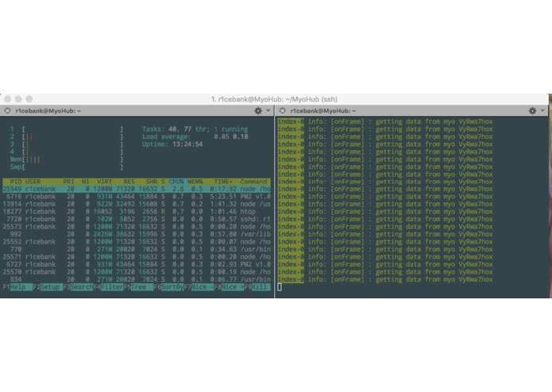Image resolution: width=552 pixels, height=392 pixels.
Task: Click F9 Kill in the function bar
Action: 257,287
